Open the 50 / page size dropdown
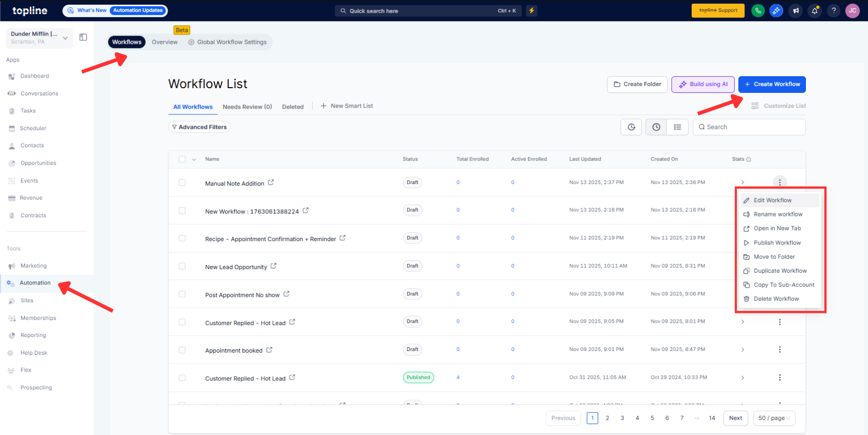The height and width of the screenshot is (435, 868). pyautogui.click(x=774, y=418)
